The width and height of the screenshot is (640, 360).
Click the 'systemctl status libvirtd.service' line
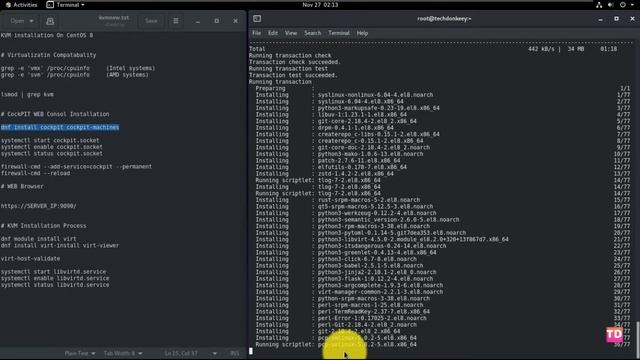point(55,285)
